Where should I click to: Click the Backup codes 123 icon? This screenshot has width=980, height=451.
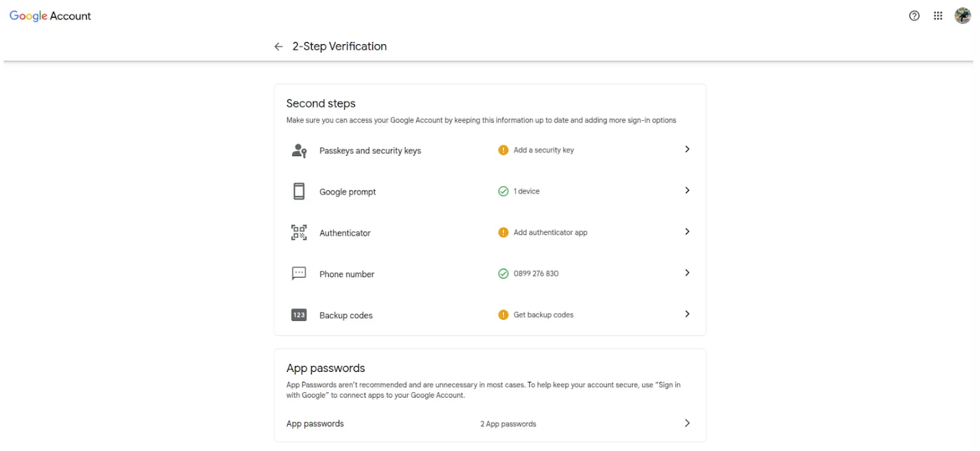[x=299, y=315]
